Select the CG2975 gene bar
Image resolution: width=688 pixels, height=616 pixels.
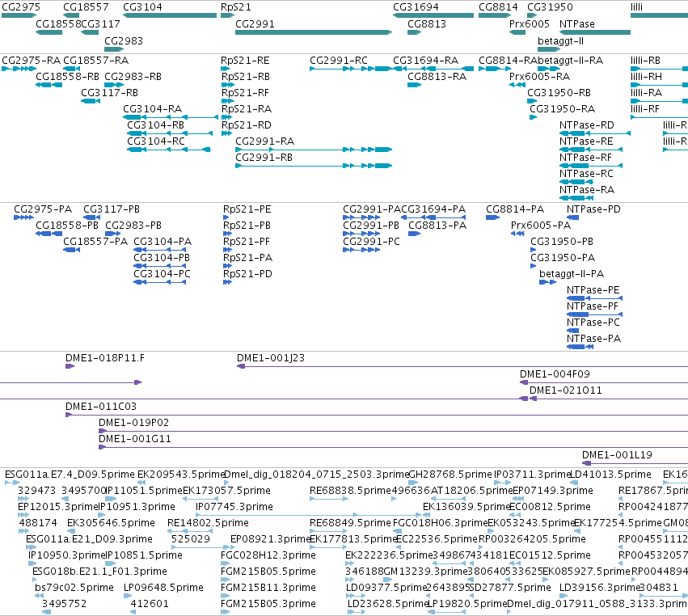coord(19,15)
